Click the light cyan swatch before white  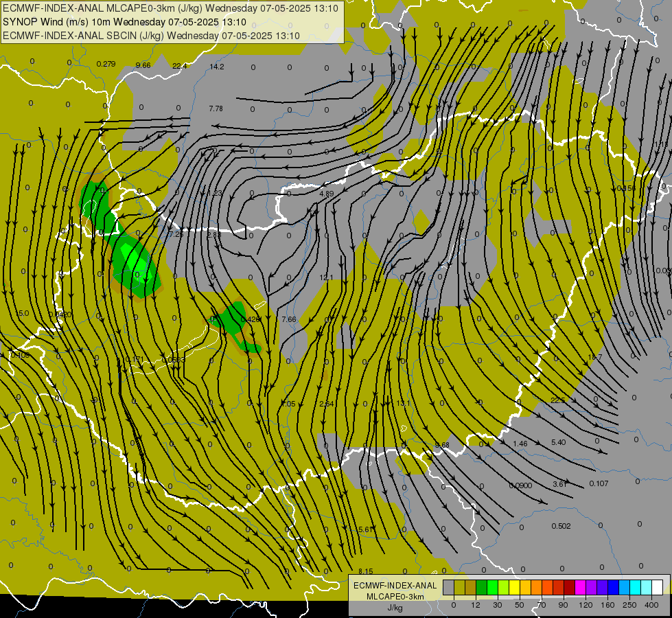[x=647, y=587]
